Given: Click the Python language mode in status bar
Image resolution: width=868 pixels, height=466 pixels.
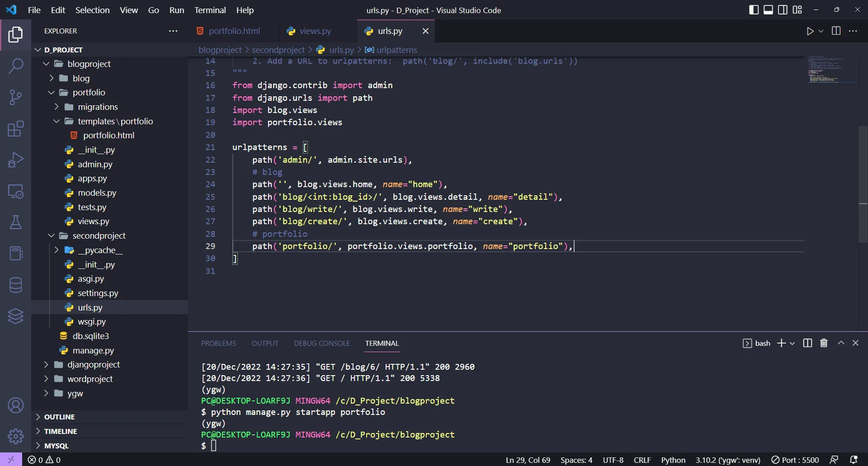Looking at the screenshot, I should click(x=673, y=460).
